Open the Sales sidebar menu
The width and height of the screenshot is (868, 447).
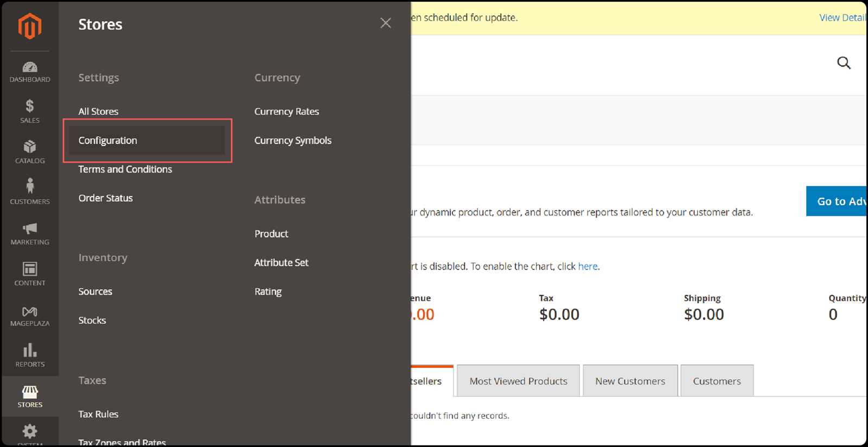pyautogui.click(x=30, y=111)
